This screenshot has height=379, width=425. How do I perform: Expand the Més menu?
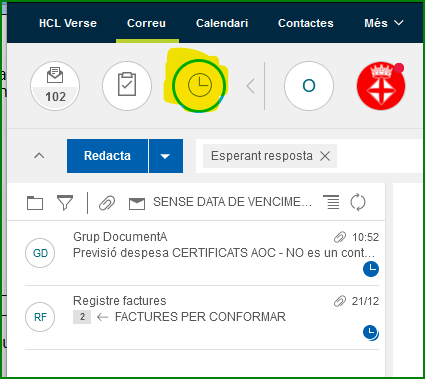[384, 23]
